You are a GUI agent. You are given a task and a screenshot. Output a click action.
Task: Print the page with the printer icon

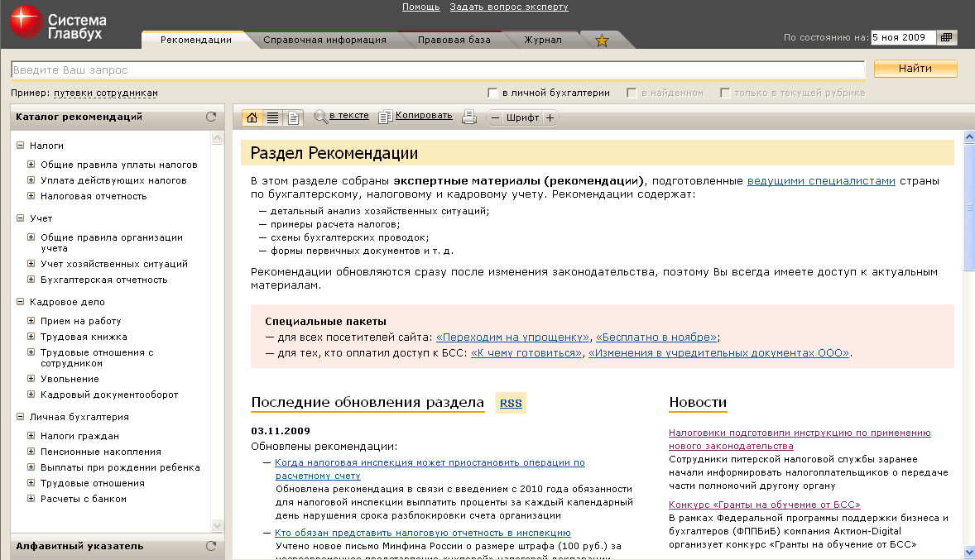468,117
